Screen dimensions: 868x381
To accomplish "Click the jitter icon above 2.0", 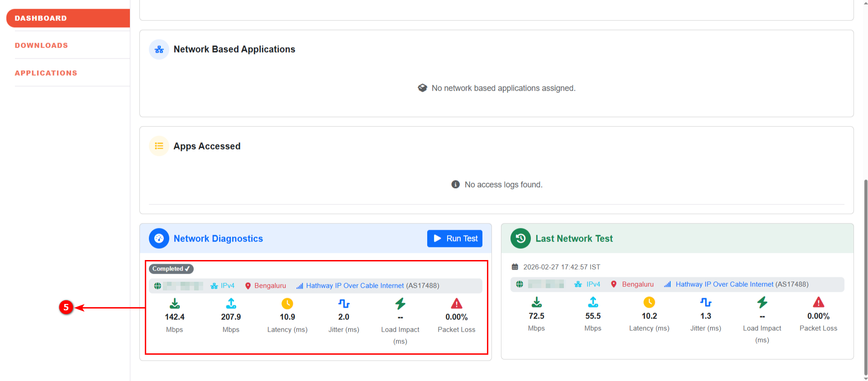I will [x=344, y=303].
